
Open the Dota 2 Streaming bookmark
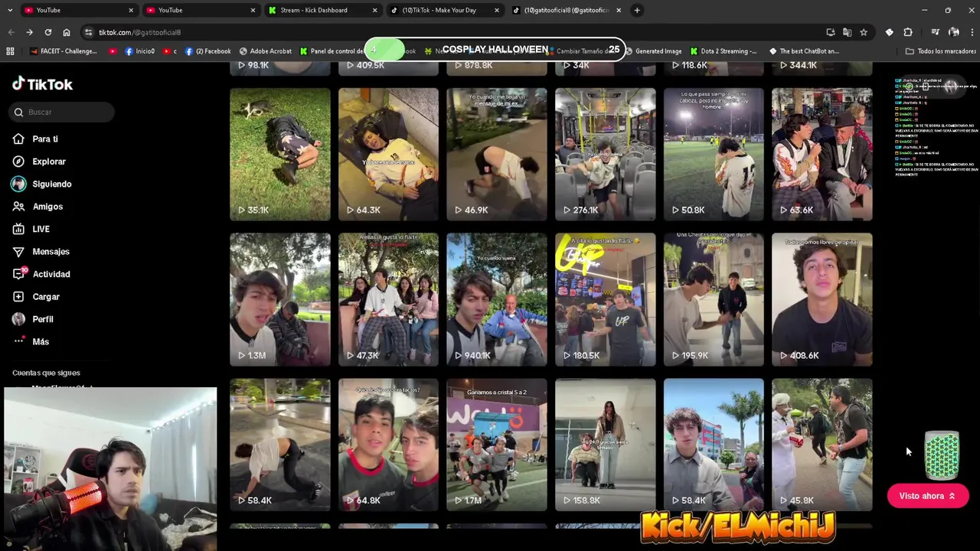pos(723,51)
